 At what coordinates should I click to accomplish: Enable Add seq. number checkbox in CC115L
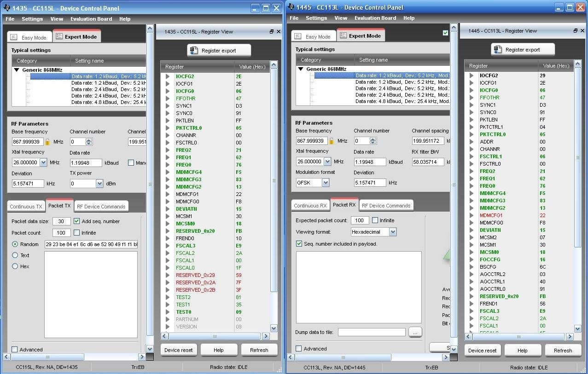click(x=77, y=221)
